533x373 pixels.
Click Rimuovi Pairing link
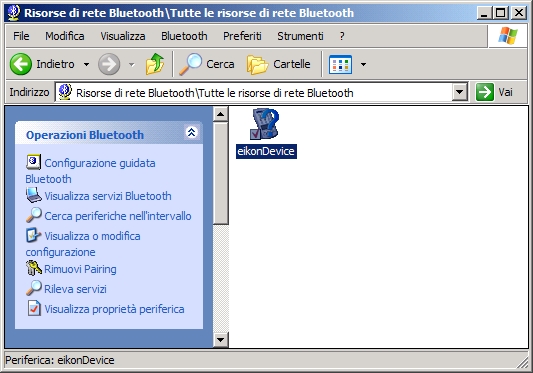click(x=80, y=269)
